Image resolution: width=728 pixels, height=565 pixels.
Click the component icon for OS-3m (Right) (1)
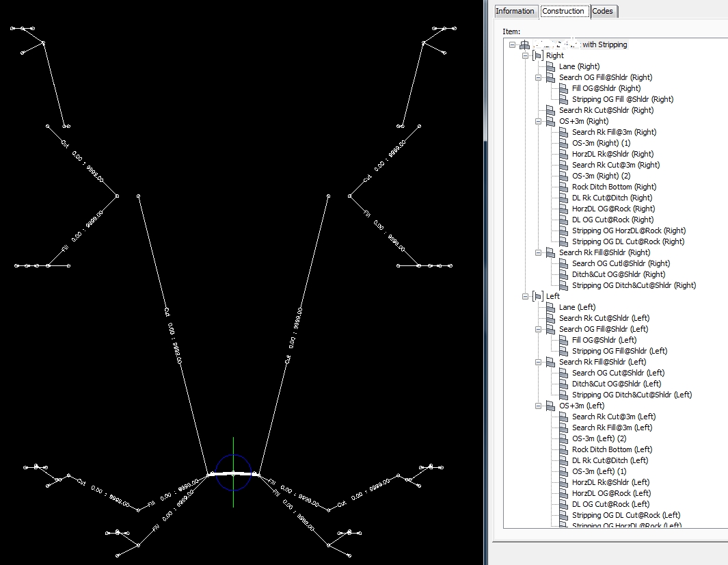tap(563, 142)
